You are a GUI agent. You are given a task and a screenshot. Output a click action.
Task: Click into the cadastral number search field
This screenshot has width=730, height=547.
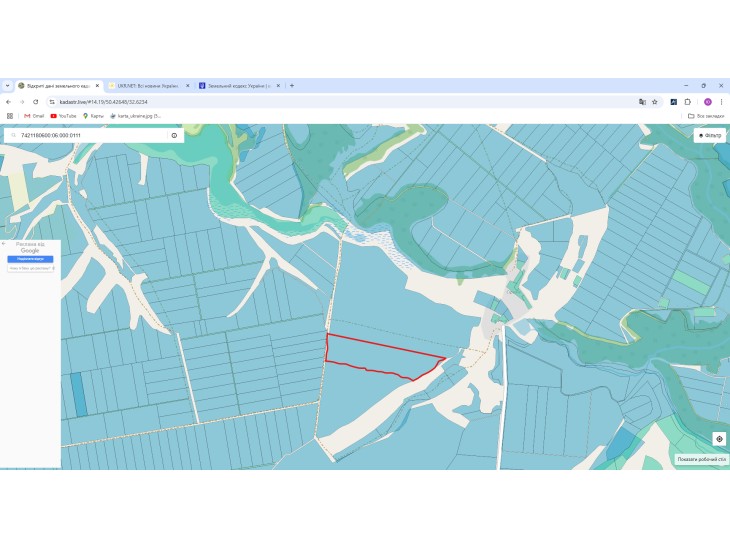coord(92,135)
